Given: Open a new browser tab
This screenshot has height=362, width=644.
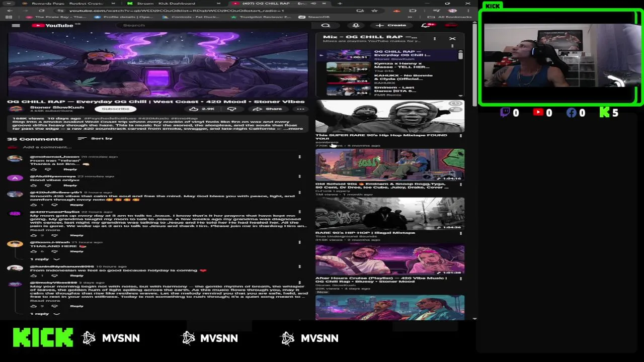Looking at the screenshot, I should coord(340,4).
